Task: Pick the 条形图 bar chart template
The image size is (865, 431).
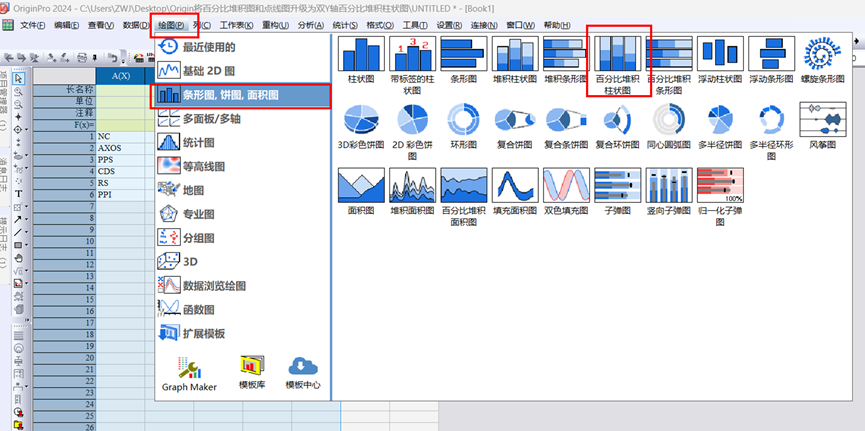Action: 463,61
